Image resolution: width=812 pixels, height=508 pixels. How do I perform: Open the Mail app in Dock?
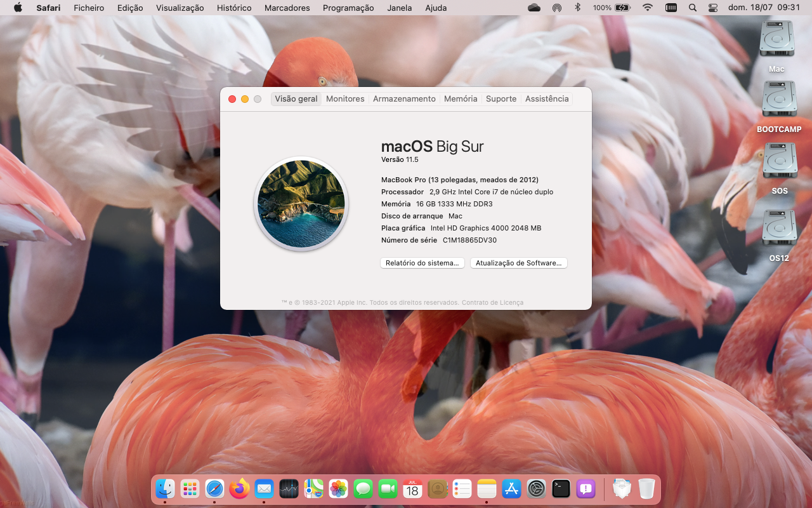click(265, 488)
